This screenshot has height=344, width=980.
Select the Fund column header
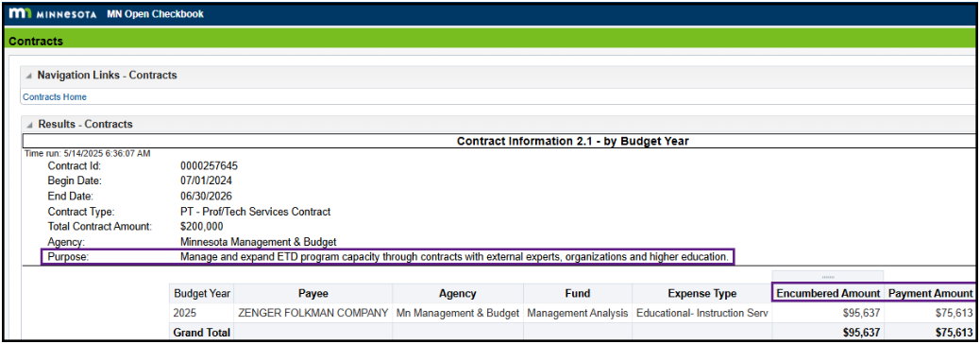pos(578,293)
